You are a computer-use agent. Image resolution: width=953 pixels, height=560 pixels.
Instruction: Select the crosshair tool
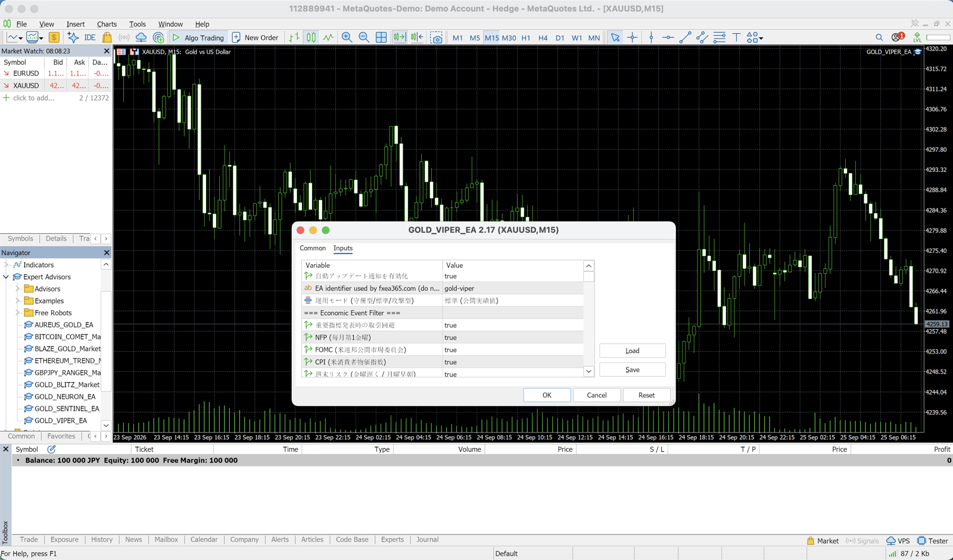click(633, 37)
